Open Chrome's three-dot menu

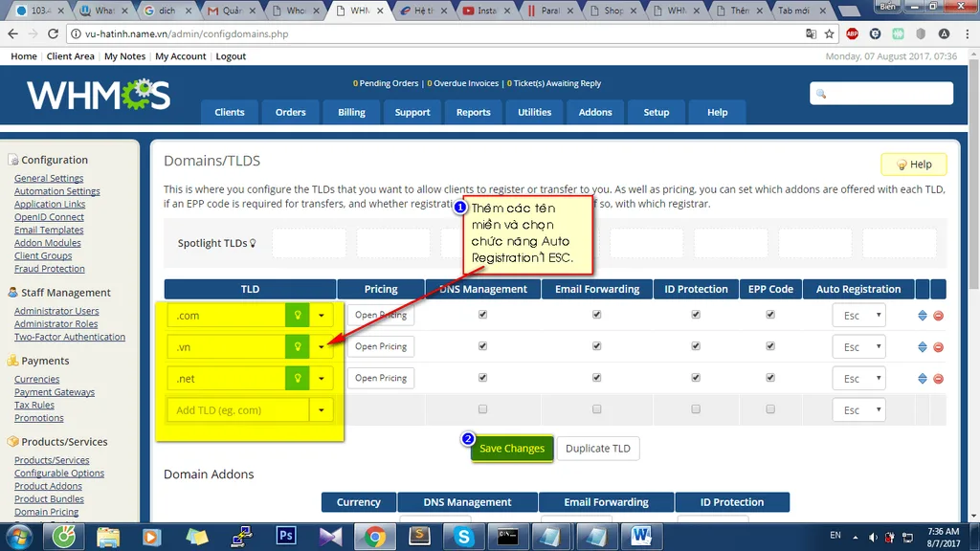pyautogui.click(x=967, y=33)
